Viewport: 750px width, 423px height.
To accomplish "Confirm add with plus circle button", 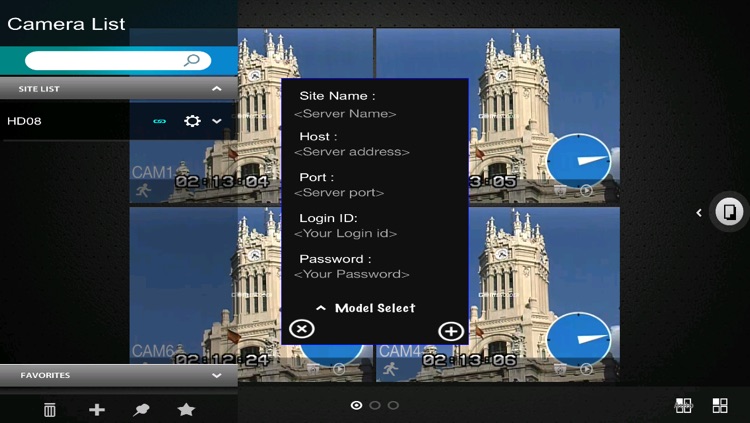I will click(451, 331).
